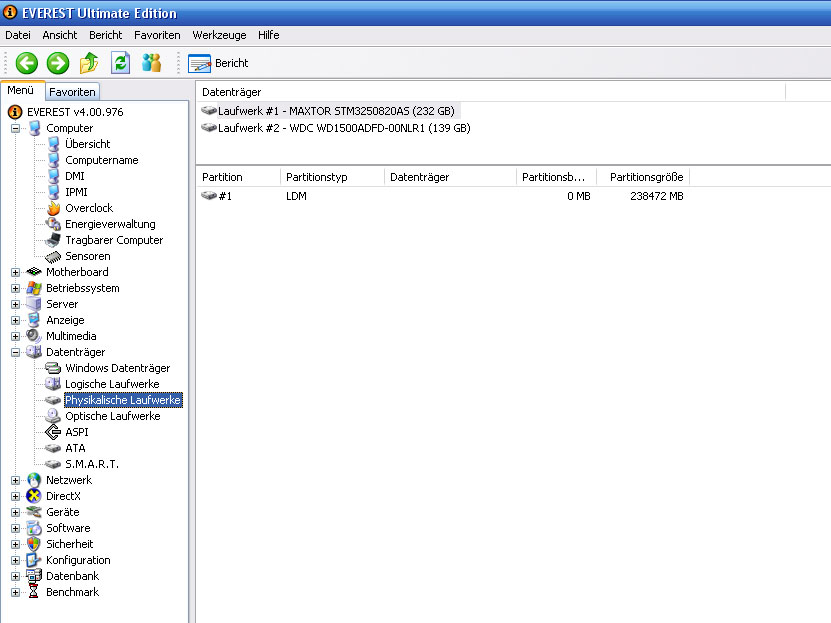
Task: Click the S.M.A.R.T. drive icon
Action: pyautogui.click(x=54, y=464)
